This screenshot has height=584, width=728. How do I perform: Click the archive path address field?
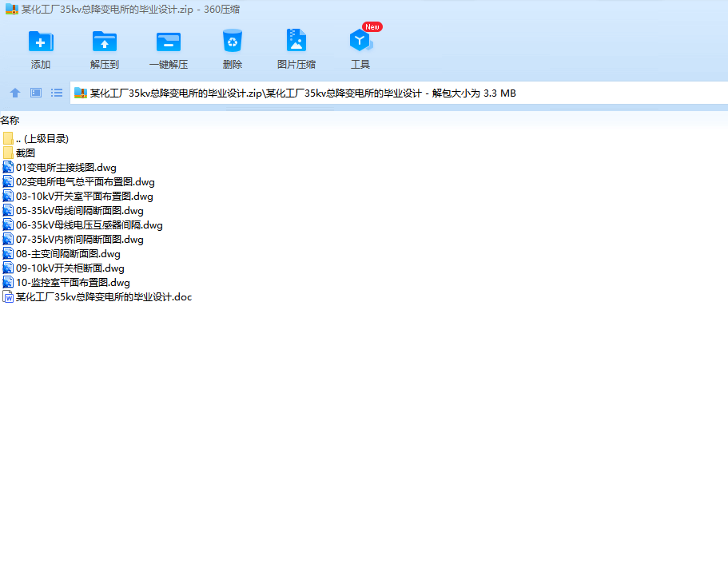399,93
